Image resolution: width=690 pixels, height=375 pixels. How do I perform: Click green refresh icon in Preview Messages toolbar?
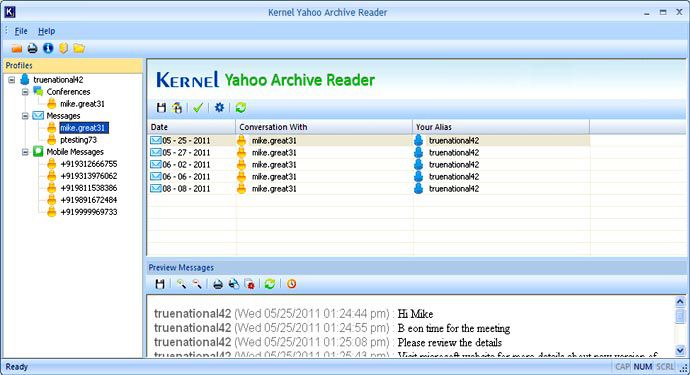click(x=270, y=284)
